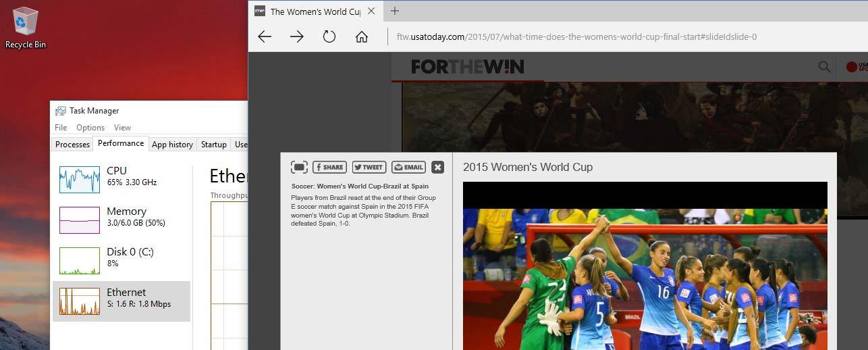Email the slide via Email button
Image resolution: width=868 pixels, height=350 pixels.
(x=408, y=167)
